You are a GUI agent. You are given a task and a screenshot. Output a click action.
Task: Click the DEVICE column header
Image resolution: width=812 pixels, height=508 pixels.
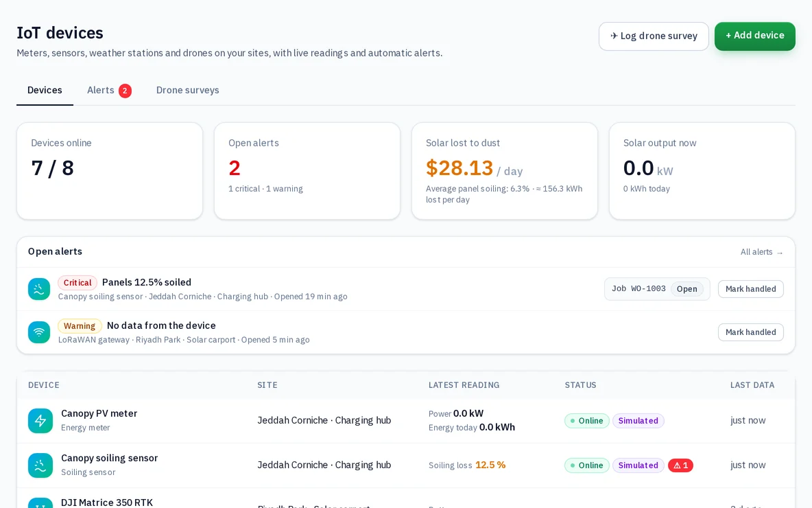(43, 385)
